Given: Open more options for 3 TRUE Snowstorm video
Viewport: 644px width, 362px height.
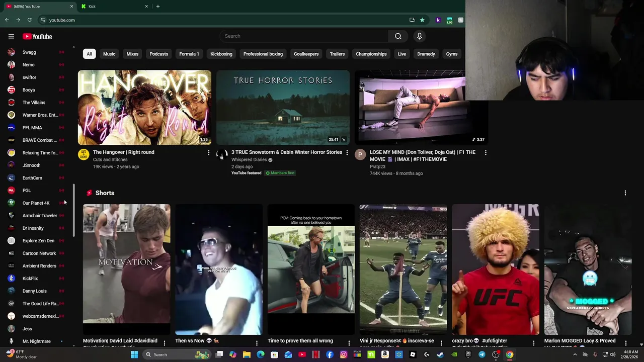Looking at the screenshot, I should [347, 152].
